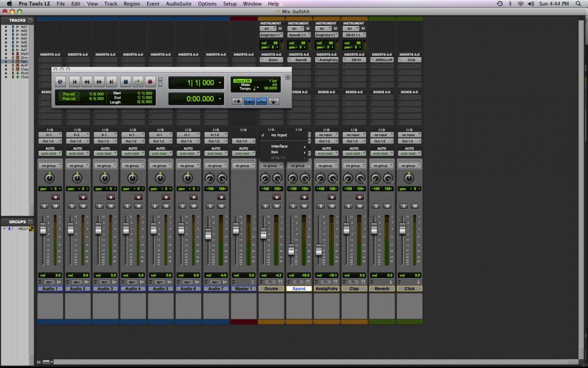Open the Track menu

pyautogui.click(x=111, y=4)
